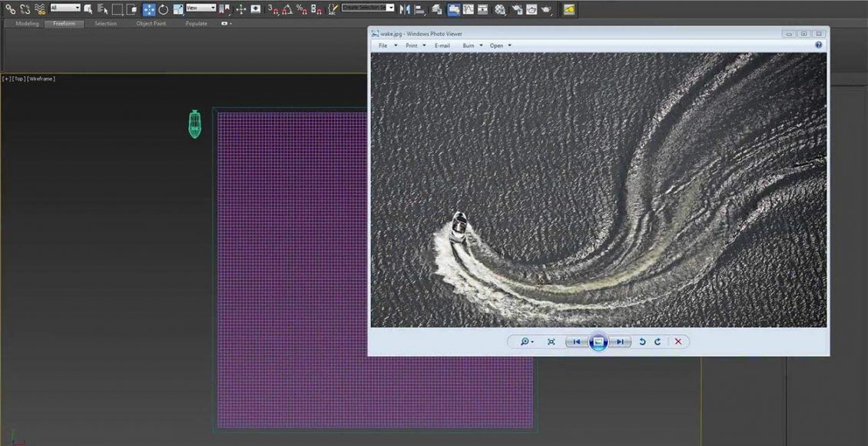The width and height of the screenshot is (868, 446).
Task: Open the File menu in Photo Viewer
Action: coord(383,45)
